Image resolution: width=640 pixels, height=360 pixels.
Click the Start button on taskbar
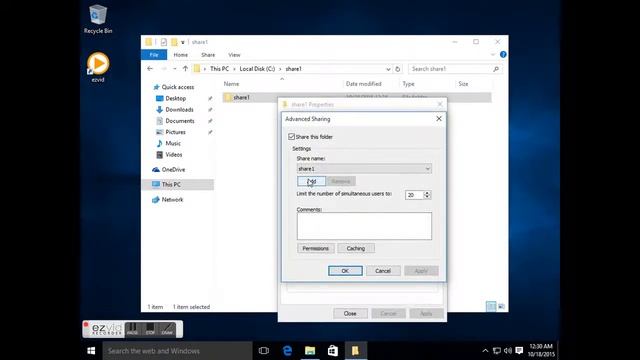coord(91,351)
